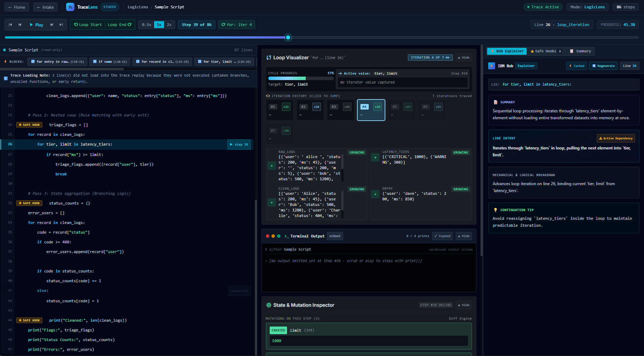
Task: Click the SAFE HOOK badge on line 32
Action: click(x=29, y=203)
